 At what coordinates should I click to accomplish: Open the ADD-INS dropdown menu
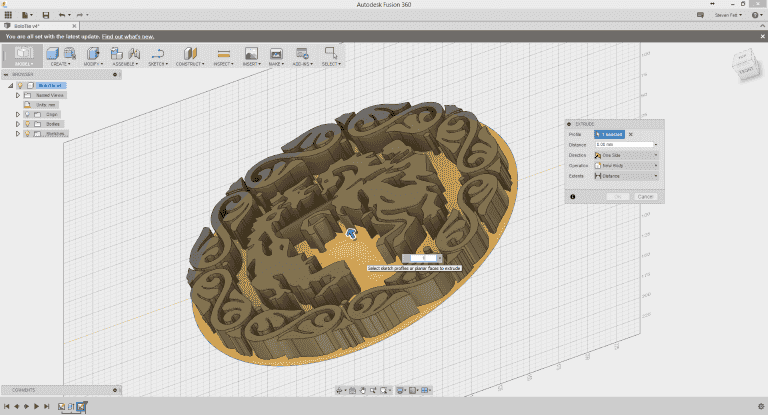[x=302, y=64]
